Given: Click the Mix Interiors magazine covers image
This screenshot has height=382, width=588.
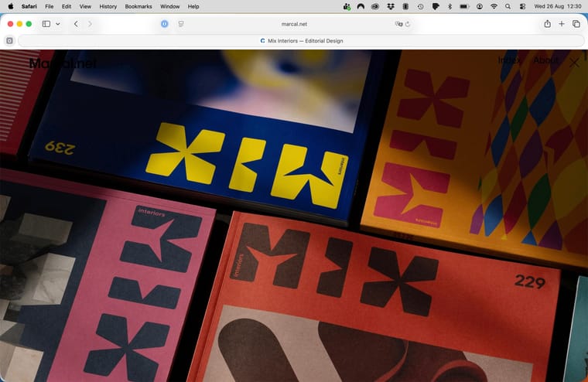Looking at the screenshot, I should (x=294, y=216).
